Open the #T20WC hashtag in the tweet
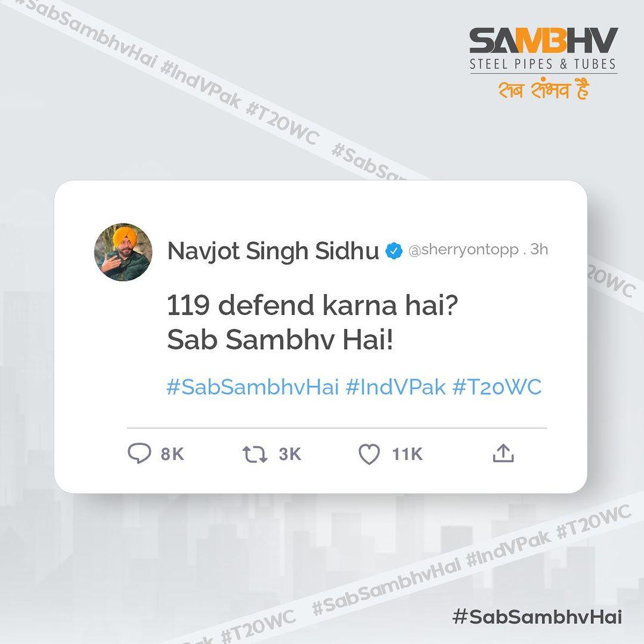 coord(497,386)
